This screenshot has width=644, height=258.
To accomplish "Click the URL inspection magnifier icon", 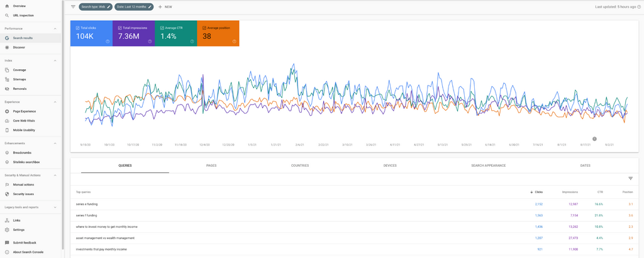I will (x=7, y=15).
